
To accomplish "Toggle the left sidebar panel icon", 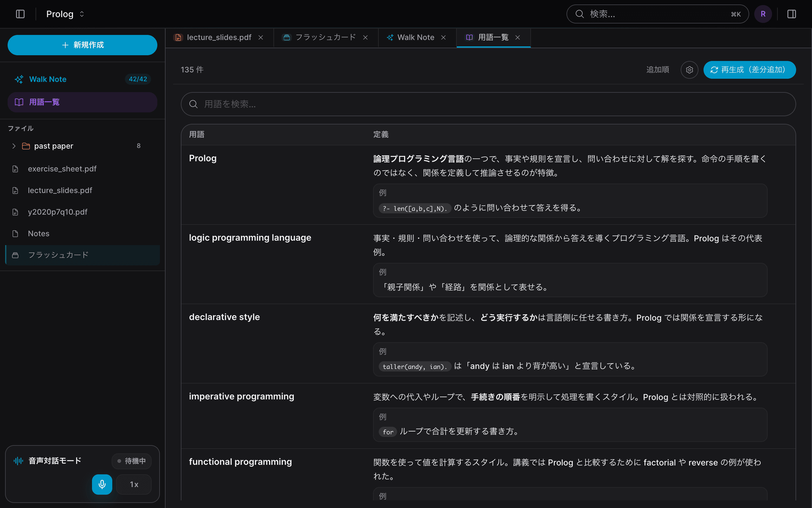I will (20, 14).
